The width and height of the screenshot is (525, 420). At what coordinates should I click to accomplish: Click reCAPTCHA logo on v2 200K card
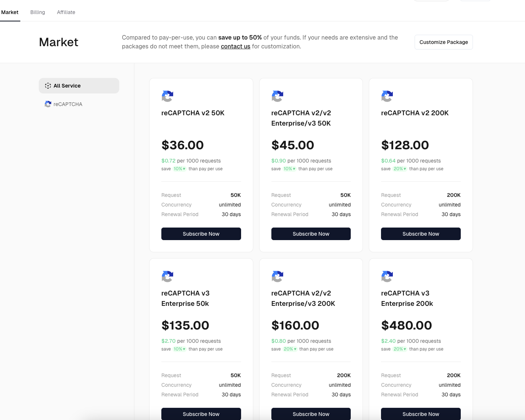point(387,96)
